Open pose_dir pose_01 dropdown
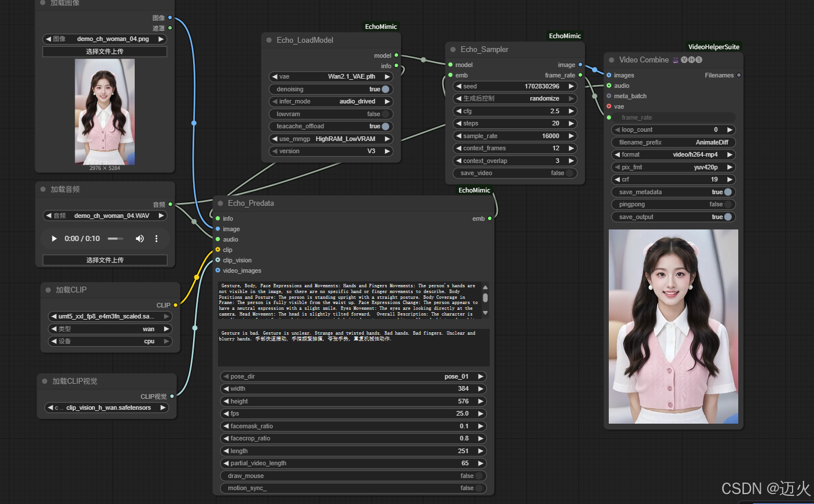This screenshot has height=504, width=814. [x=353, y=377]
